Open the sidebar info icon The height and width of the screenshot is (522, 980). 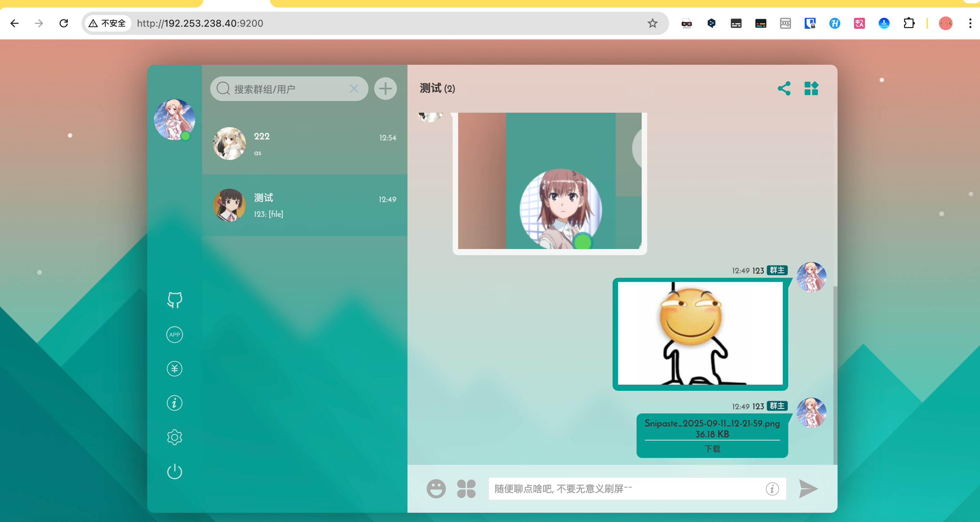pyautogui.click(x=175, y=403)
